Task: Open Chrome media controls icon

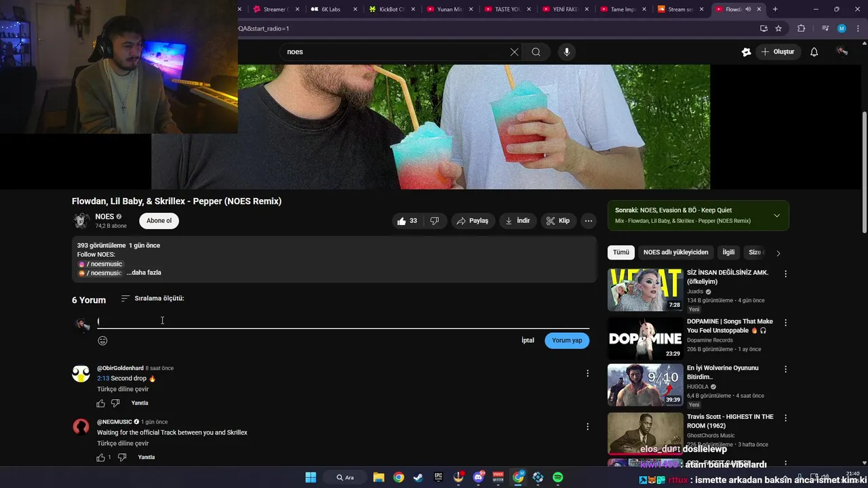Action: [x=825, y=28]
